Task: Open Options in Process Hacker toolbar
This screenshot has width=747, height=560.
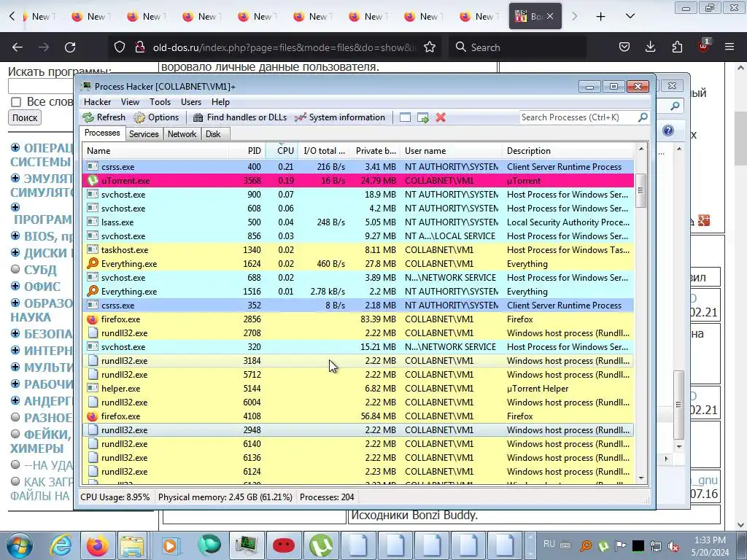Action: (x=156, y=117)
